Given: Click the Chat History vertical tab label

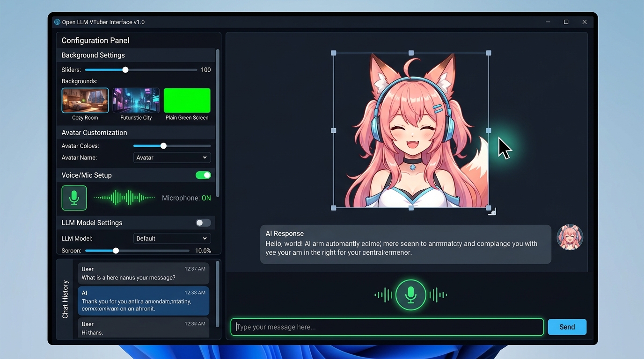Looking at the screenshot, I should click(x=66, y=299).
